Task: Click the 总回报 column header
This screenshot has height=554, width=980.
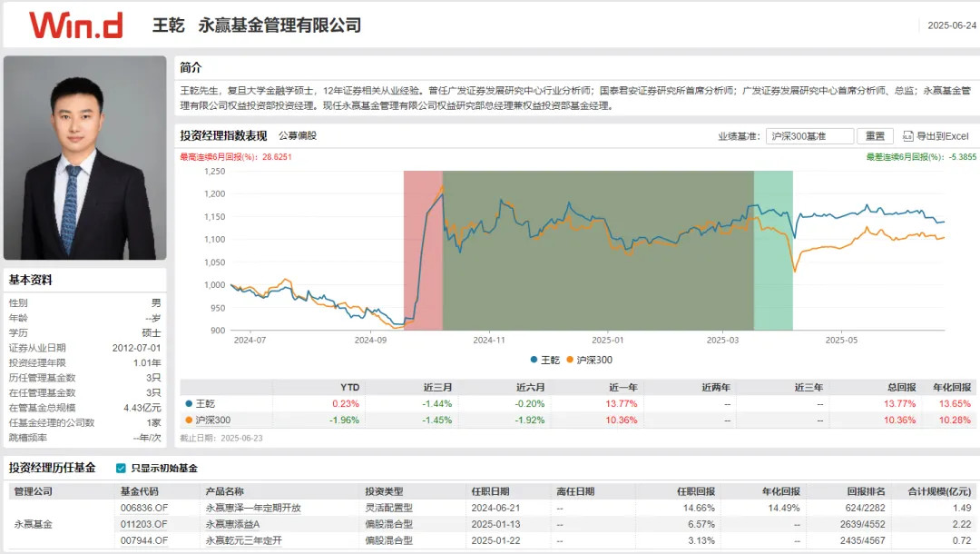Action: [902, 387]
